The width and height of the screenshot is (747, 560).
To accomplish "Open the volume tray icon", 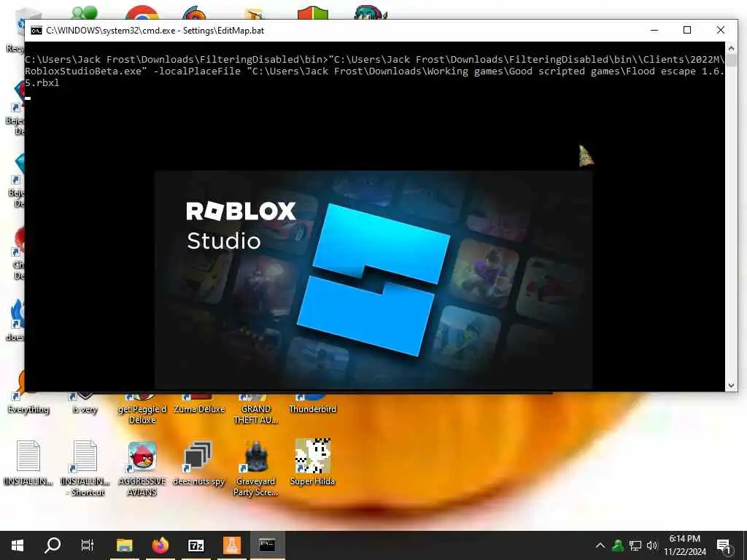I will tap(652, 545).
